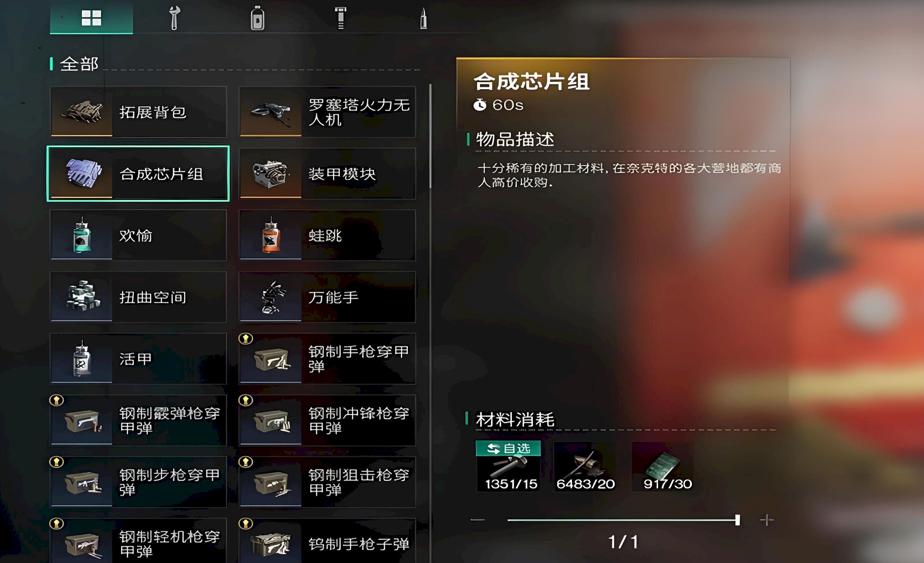Select the 罗塞塔火力无人机 recipe
924x563 pixels.
[x=327, y=112]
